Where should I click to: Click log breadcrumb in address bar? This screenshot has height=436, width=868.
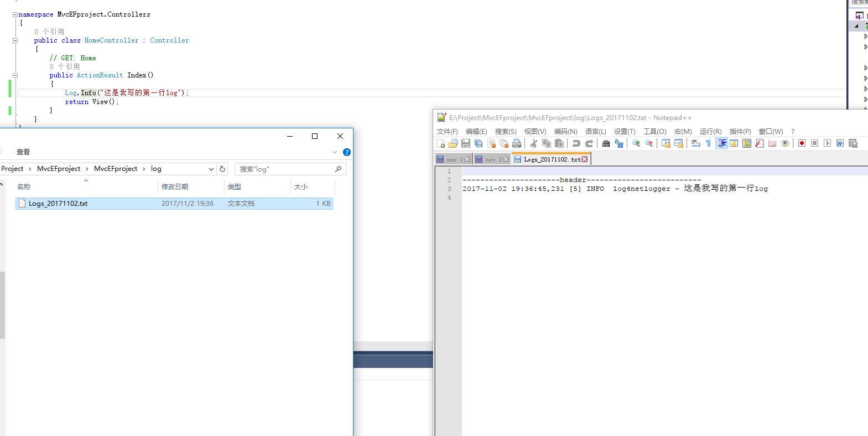coord(156,169)
